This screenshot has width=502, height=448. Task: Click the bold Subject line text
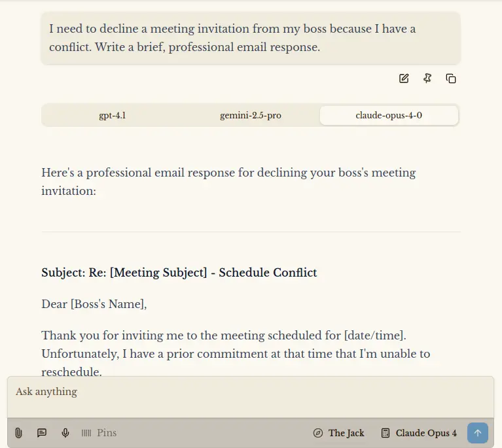[179, 273]
